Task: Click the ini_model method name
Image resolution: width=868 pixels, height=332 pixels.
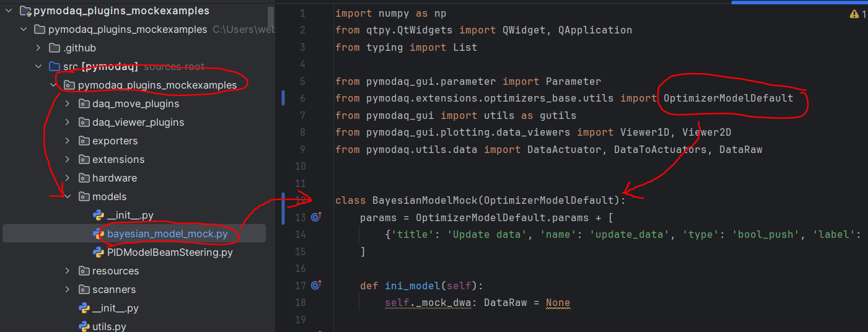Action: (x=412, y=286)
